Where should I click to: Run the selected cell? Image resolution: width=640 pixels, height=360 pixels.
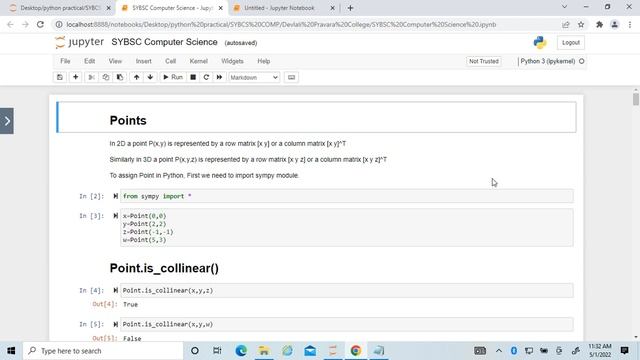[173, 77]
